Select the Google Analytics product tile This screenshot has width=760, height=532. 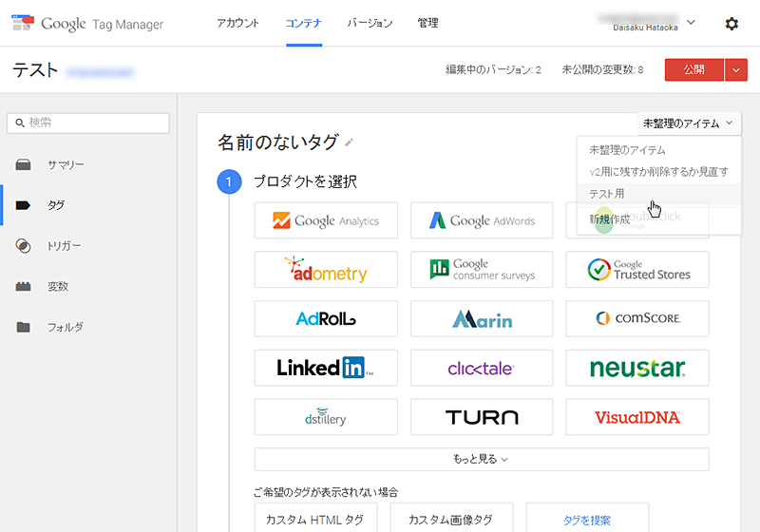tap(326, 220)
